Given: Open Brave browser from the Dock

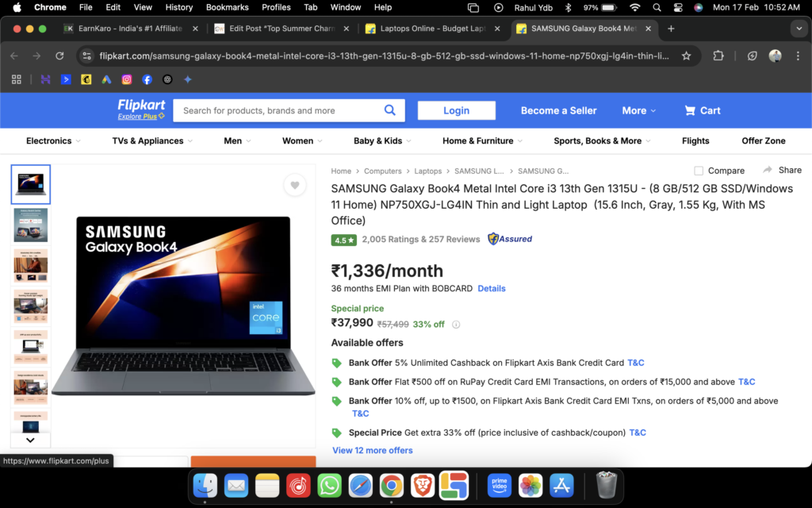Looking at the screenshot, I should coord(423,487).
